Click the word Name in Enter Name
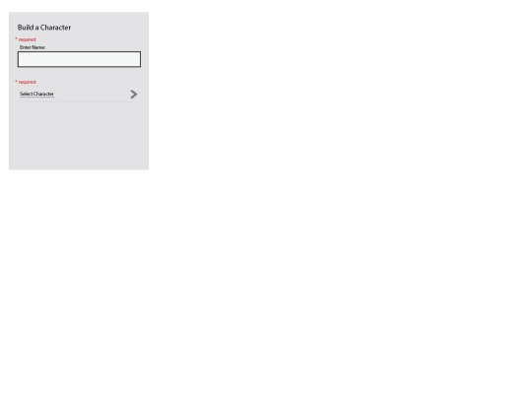Screen dimensions: 532x399 [x=38, y=47]
